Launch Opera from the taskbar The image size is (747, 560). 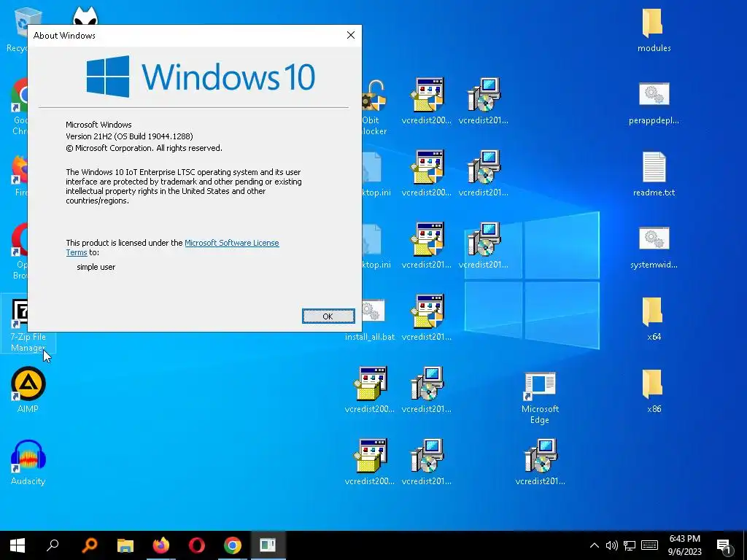coord(197,545)
